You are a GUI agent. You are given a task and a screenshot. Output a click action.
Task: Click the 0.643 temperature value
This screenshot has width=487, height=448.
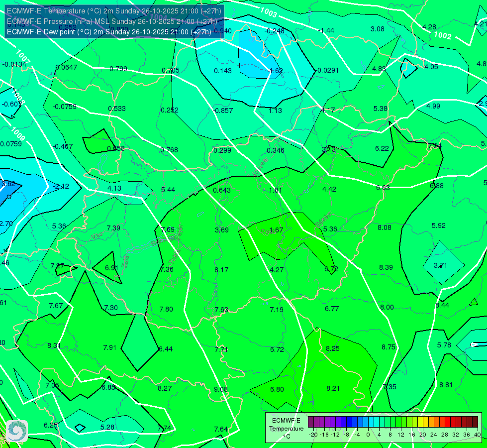coord(222,190)
